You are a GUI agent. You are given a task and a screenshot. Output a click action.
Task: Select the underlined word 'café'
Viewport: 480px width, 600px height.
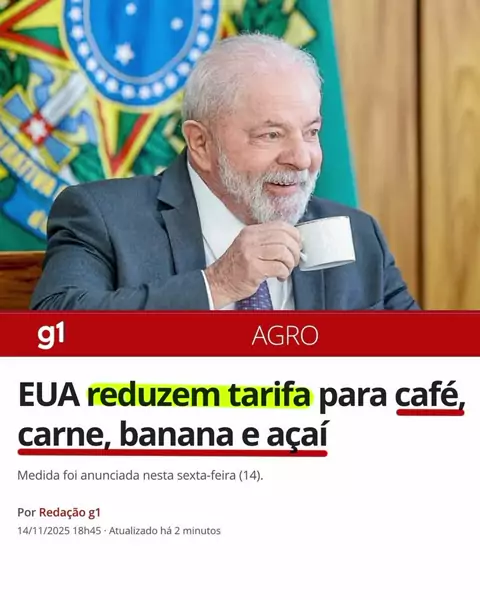(430, 396)
